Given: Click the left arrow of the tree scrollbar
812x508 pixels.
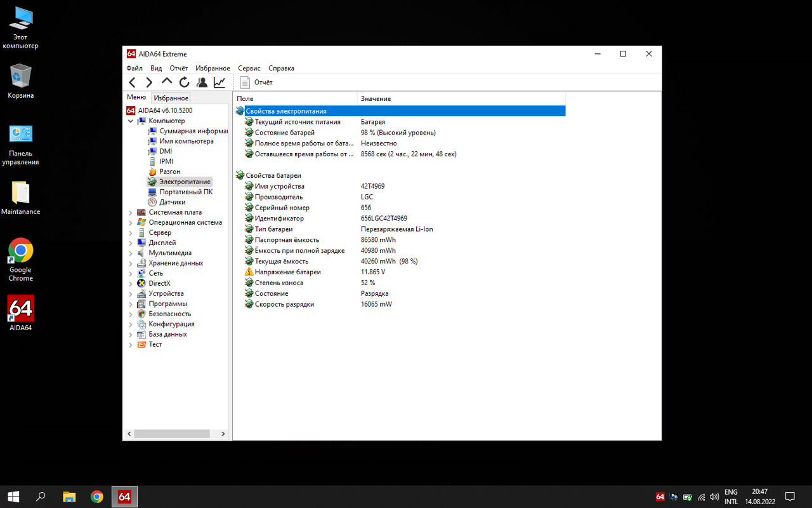Looking at the screenshot, I should pyautogui.click(x=129, y=434).
